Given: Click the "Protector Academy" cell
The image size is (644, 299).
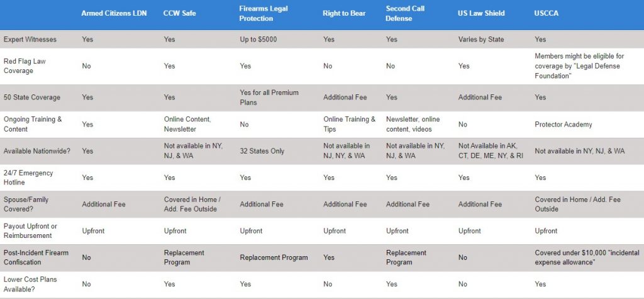Looking at the screenshot, I should pos(563,124).
